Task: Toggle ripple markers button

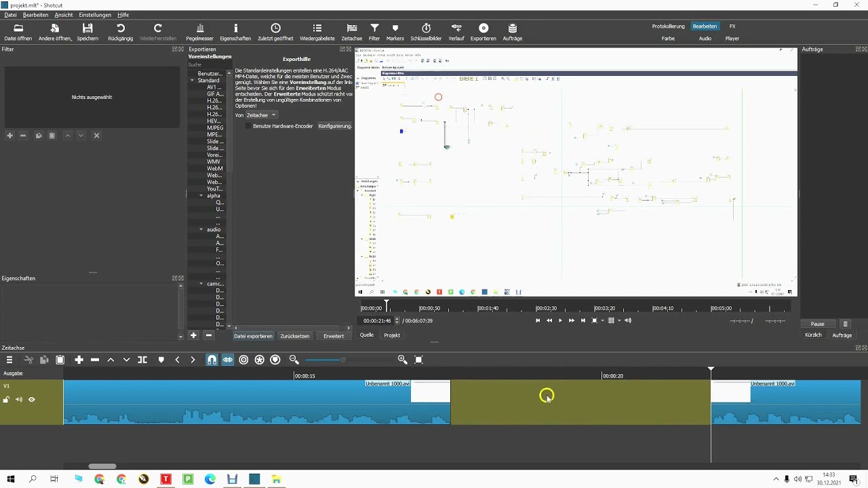Action: point(275,360)
